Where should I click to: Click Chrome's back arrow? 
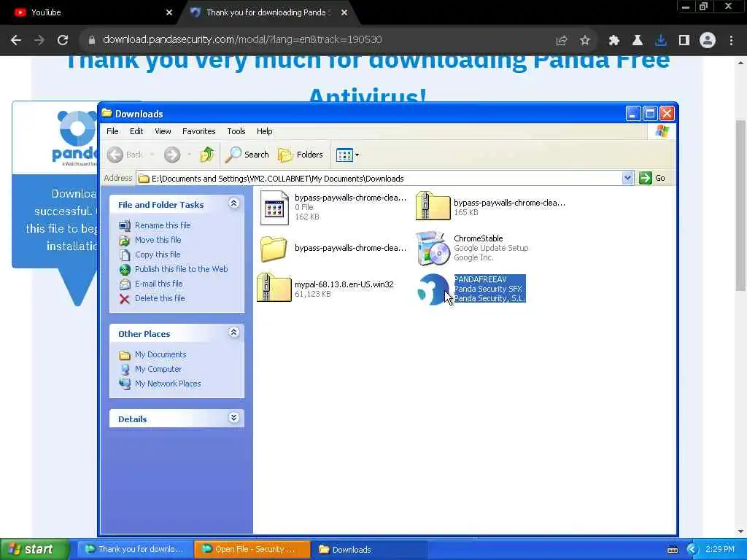pyautogui.click(x=16, y=40)
